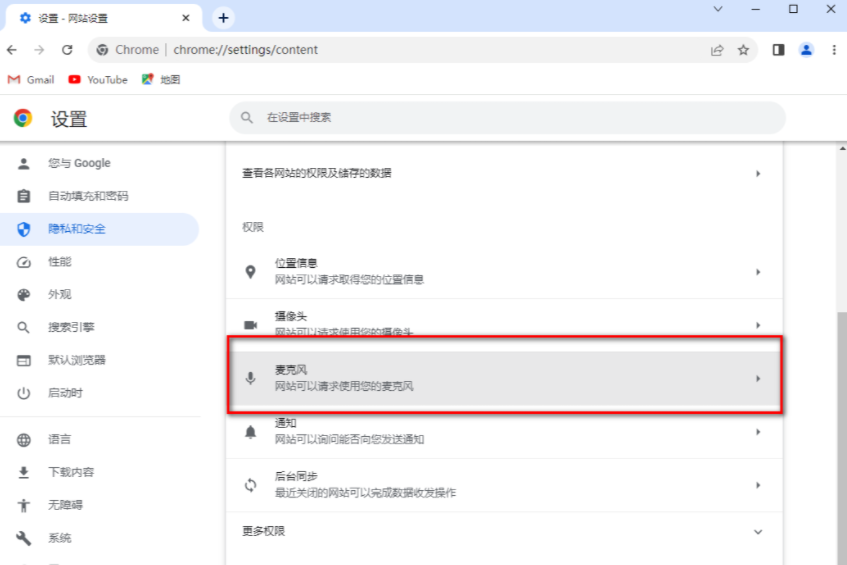Bookmark this page with the star icon
Screen dimensions: 847x565
point(743,50)
